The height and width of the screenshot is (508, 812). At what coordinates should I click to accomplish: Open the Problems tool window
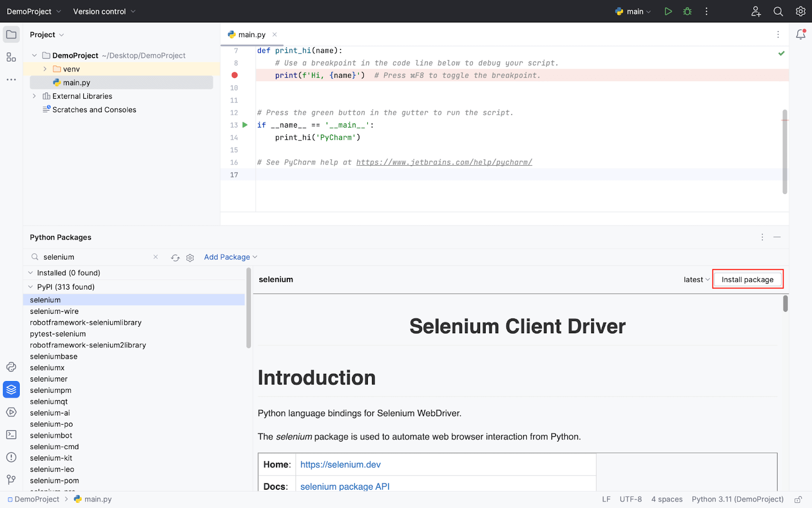coord(11,457)
